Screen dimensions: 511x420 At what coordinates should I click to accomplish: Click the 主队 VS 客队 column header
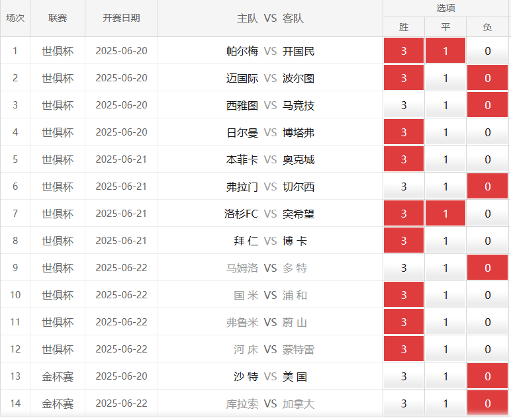(270, 19)
